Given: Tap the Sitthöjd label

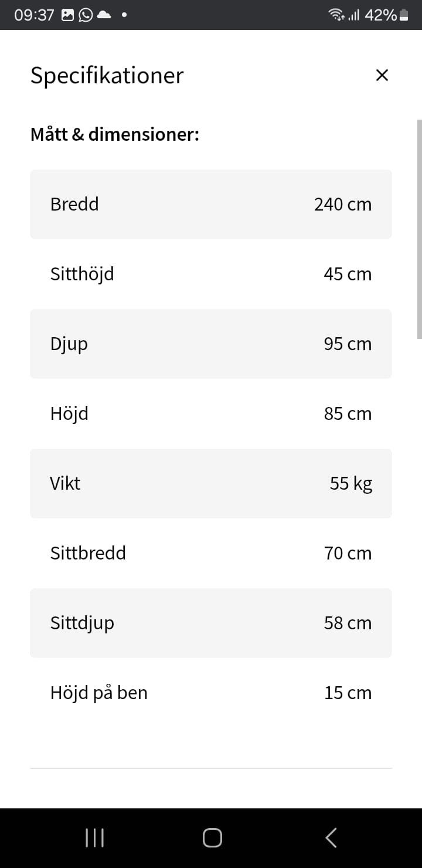Looking at the screenshot, I should pyautogui.click(x=82, y=274).
